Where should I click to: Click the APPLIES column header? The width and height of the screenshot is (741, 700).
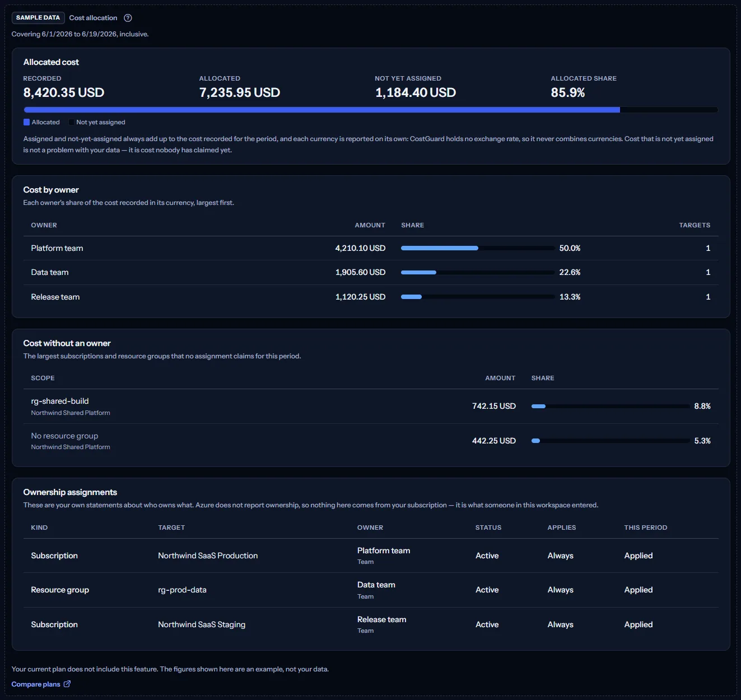[x=562, y=528]
